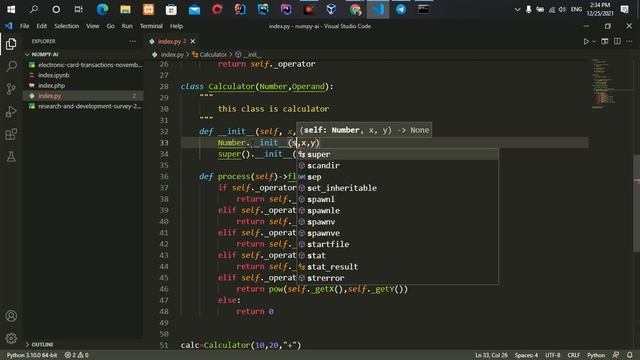Select language mode Python in status bar
640x360 pixels.
[x=596, y=355]
